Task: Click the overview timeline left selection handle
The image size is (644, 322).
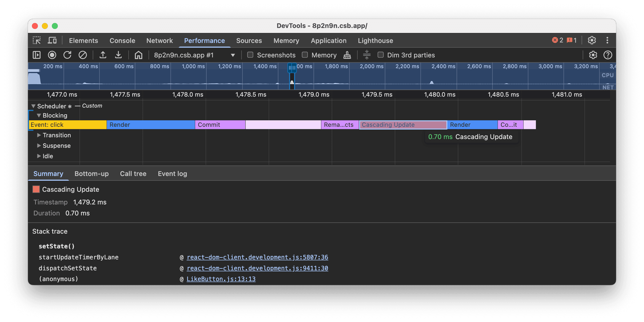Action: [x=290, y=68]
